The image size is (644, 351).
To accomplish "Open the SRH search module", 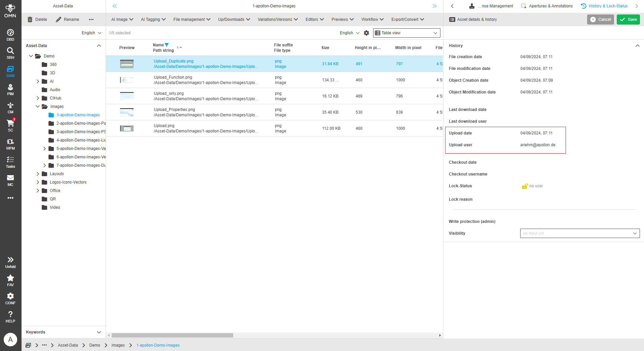I will point(10,53).
